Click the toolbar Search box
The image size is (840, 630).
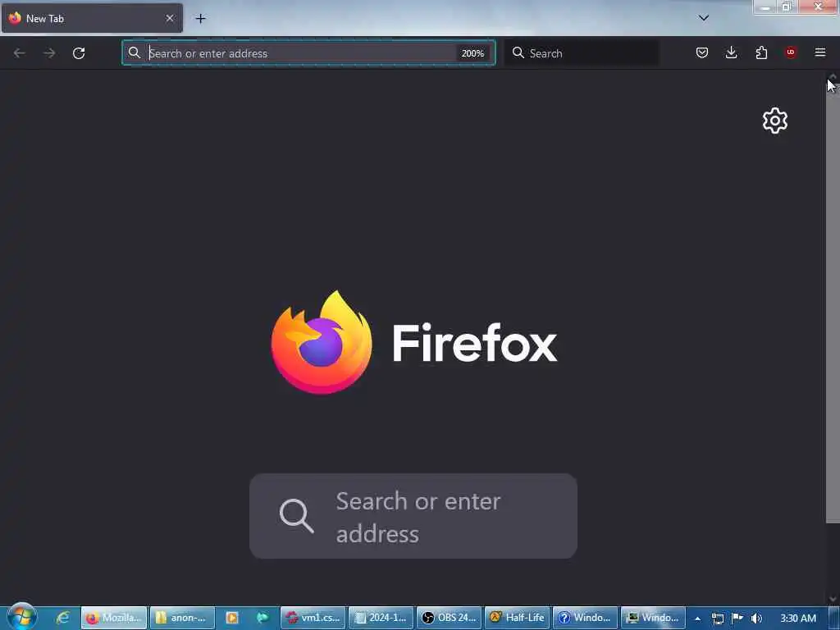[x=582, y=53]
